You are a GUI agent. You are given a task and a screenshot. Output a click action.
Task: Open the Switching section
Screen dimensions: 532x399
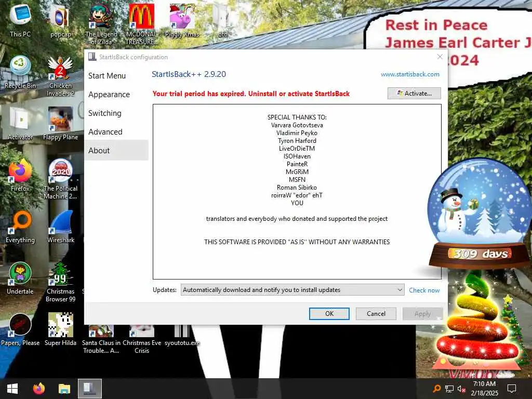click(x=104, y=113)
